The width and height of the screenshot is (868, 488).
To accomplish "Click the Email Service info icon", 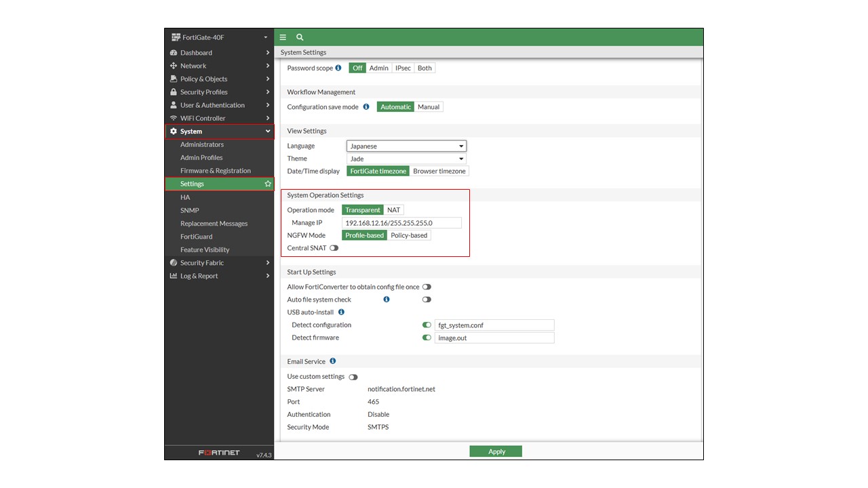I will coord(333,361).
